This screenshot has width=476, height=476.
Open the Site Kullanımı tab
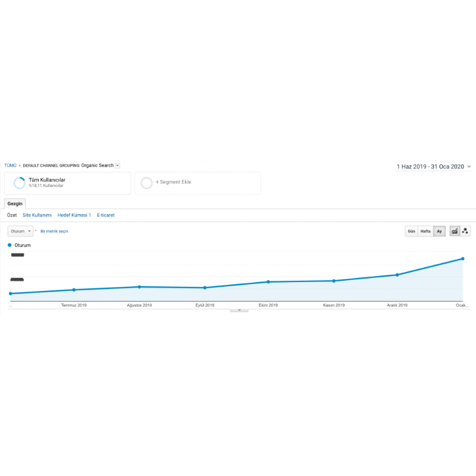[37, 215]
